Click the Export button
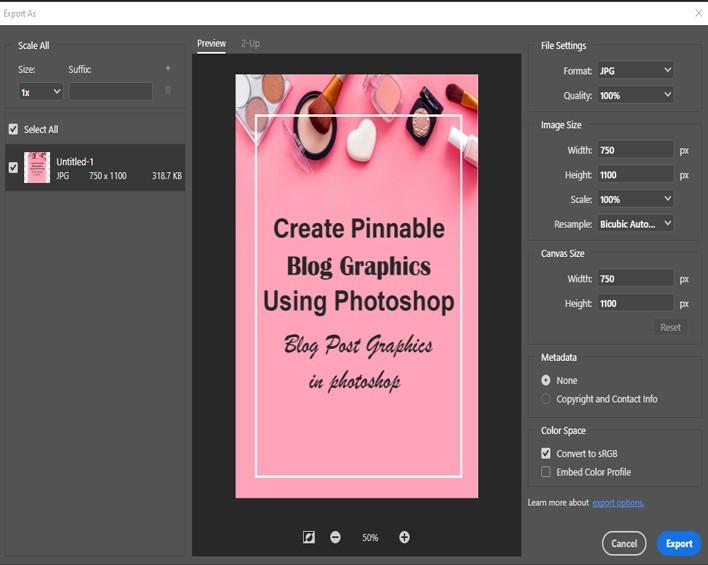 (x=679, y=543)
